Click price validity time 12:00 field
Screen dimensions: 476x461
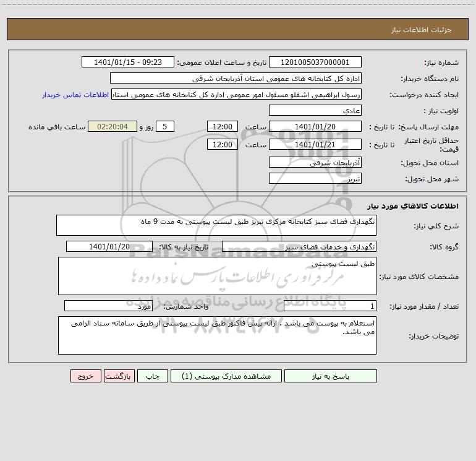(x=222, y=144)
